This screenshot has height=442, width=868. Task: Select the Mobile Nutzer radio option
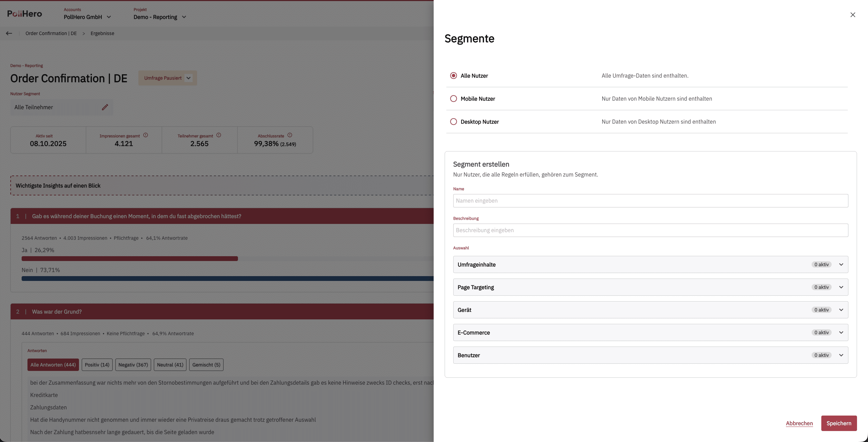pyautogui.click(x=454, y=99)
